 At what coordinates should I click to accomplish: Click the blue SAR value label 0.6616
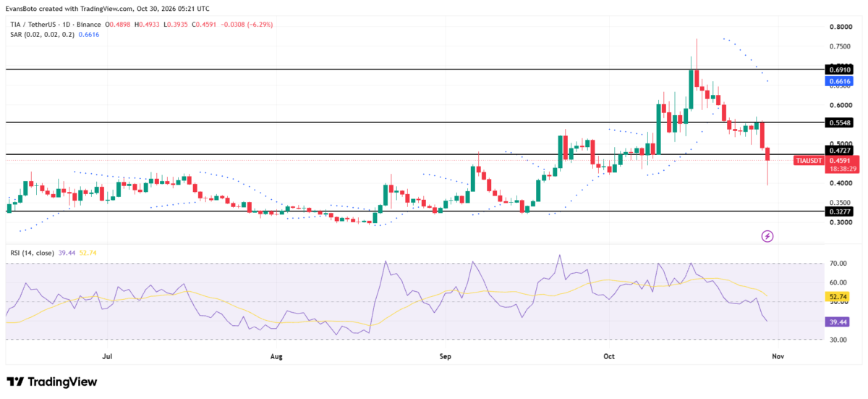tap(840, 81)
